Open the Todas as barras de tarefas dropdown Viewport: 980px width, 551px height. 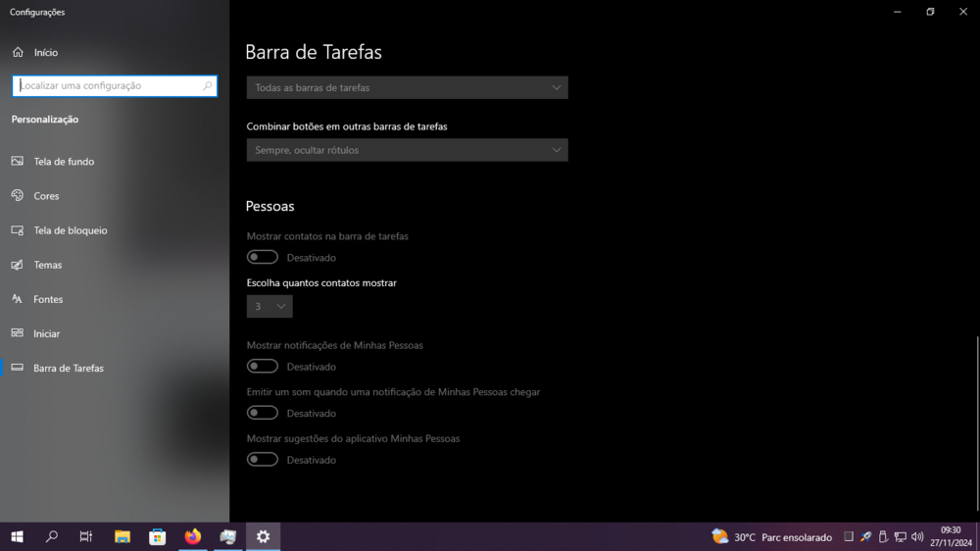click(407, 87)
